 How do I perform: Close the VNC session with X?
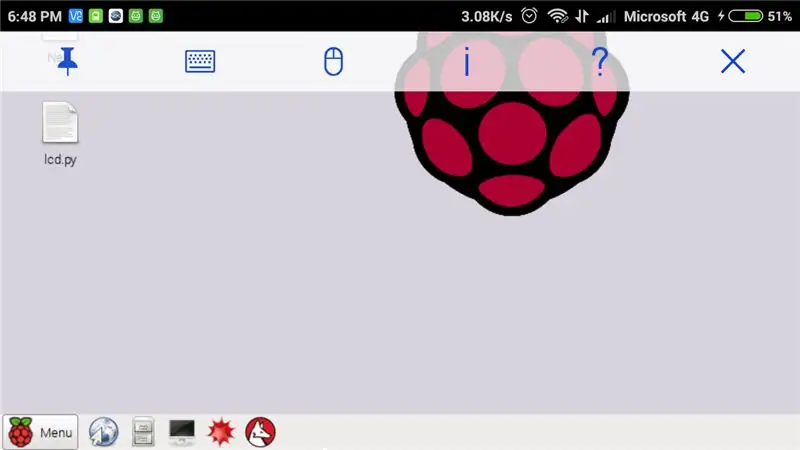pyautogui.click(x=733, y=61)
